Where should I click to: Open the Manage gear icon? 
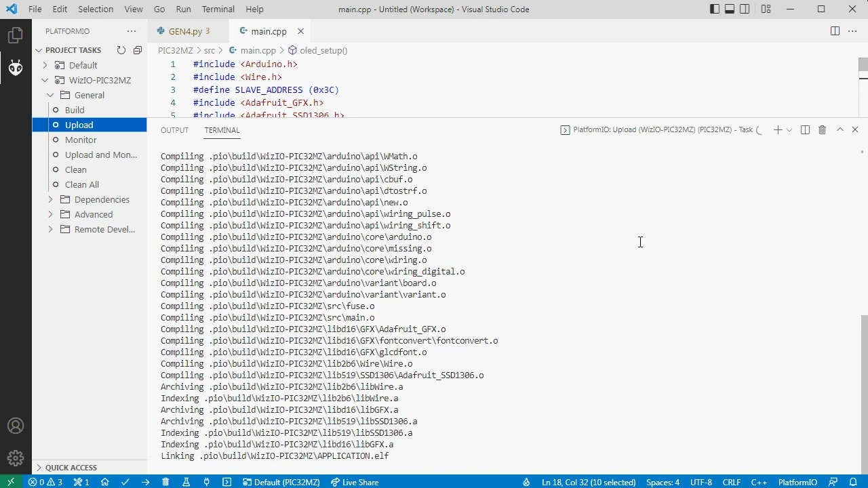click(x=16, y=458)
